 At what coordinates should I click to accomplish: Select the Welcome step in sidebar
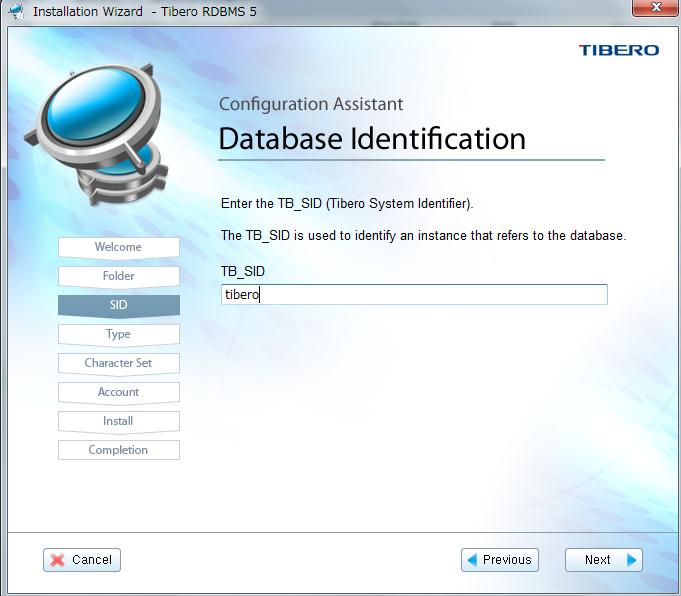[x=119, y=247]
